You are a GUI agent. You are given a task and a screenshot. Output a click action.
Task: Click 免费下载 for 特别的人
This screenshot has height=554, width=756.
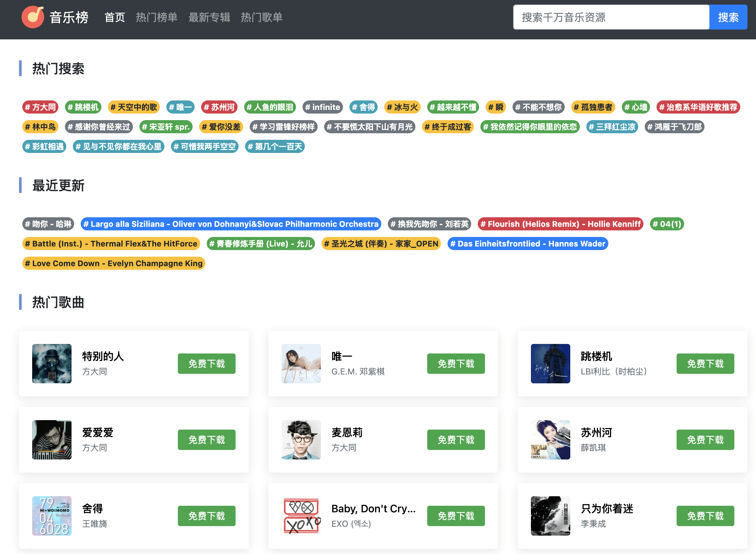coord(206,364)
